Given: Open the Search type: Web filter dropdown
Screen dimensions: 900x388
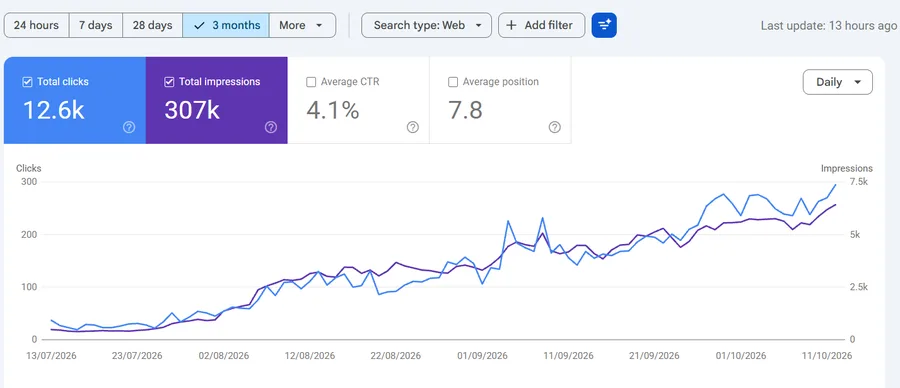Looking at the screenshot, I should 426,25.
